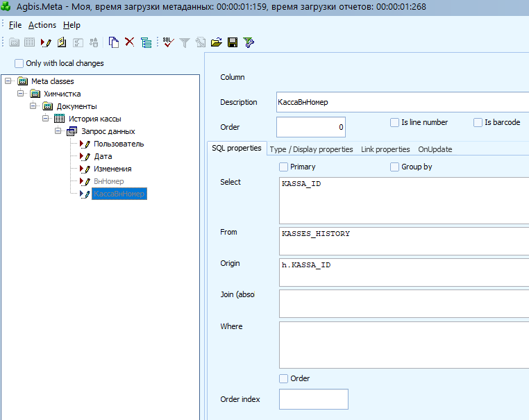Switch to the SQL properties tab
Viewport: 529px width, 420px height.
(x=237, y=148)
